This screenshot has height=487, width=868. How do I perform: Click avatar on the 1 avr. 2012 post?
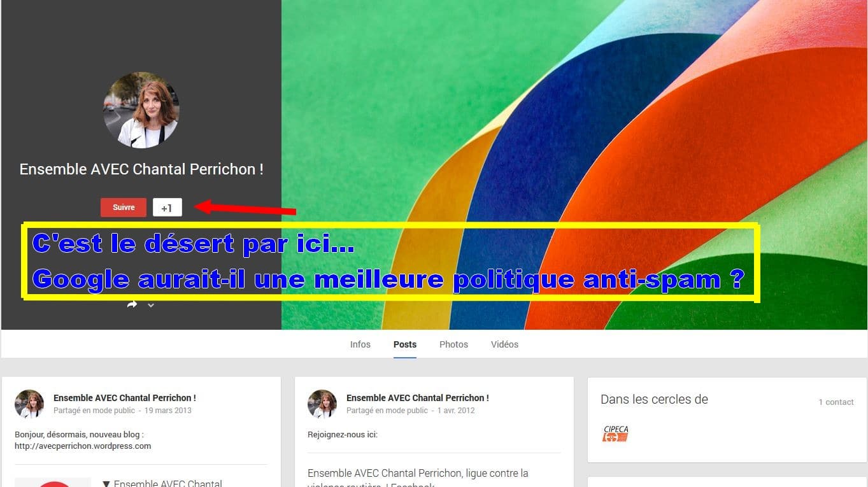coord(322,404)
